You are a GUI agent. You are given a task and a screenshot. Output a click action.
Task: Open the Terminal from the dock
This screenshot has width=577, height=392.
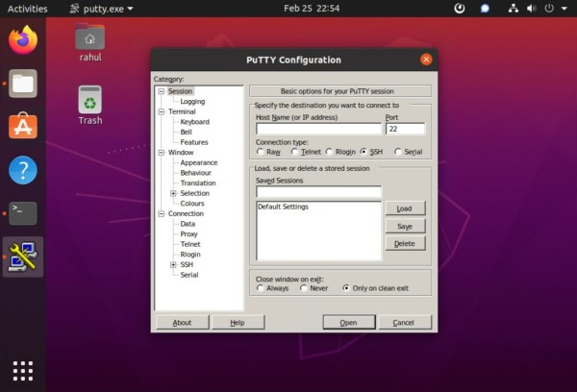point(23,213)
